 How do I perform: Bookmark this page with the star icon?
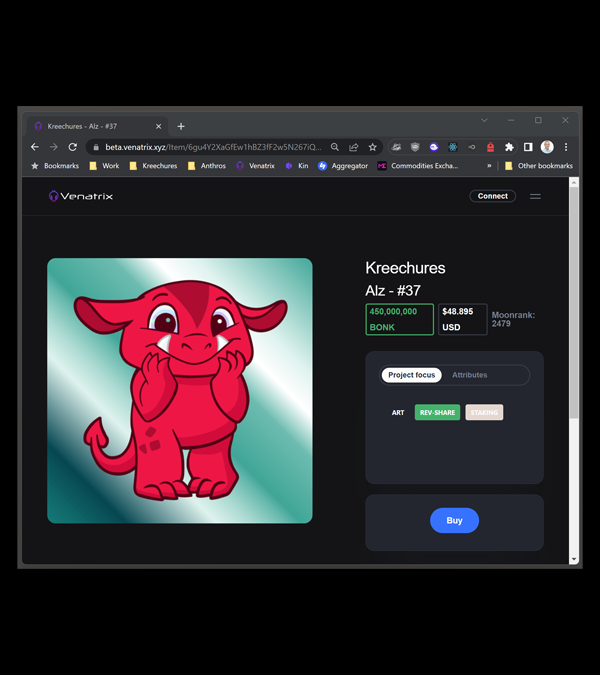point(372,147)
